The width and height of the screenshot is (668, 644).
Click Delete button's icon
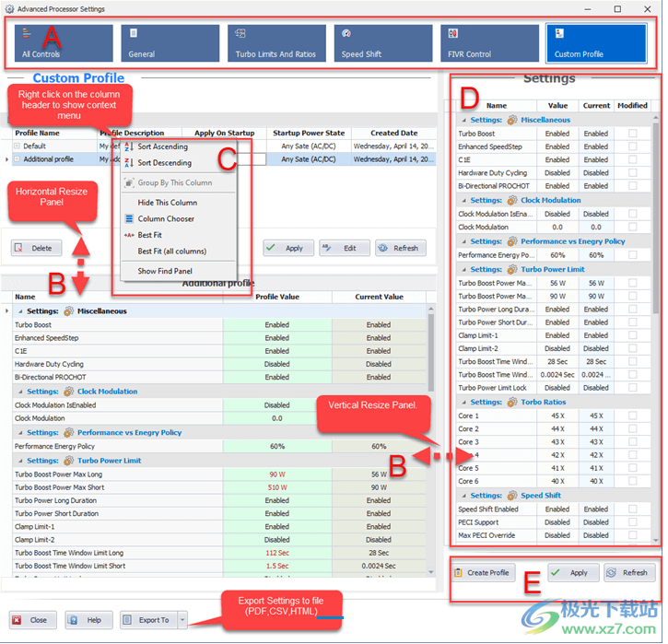click(x=18, y=248)
